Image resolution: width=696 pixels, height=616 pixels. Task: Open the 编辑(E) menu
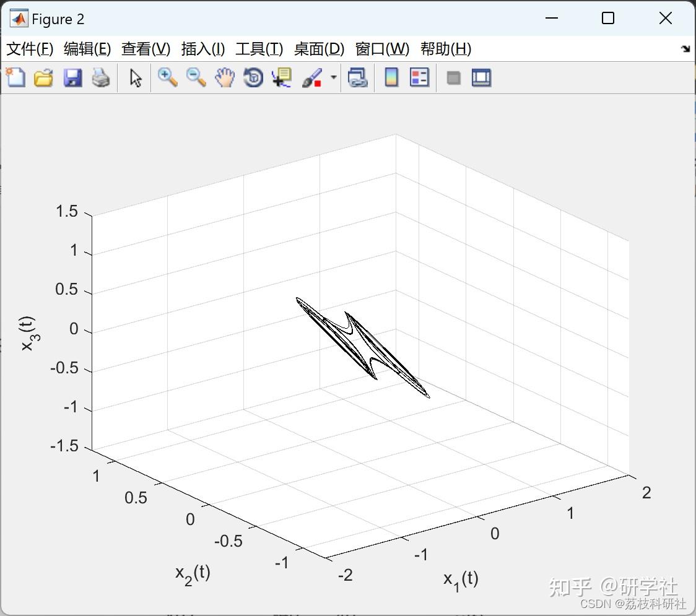click(x=87, y=49)
